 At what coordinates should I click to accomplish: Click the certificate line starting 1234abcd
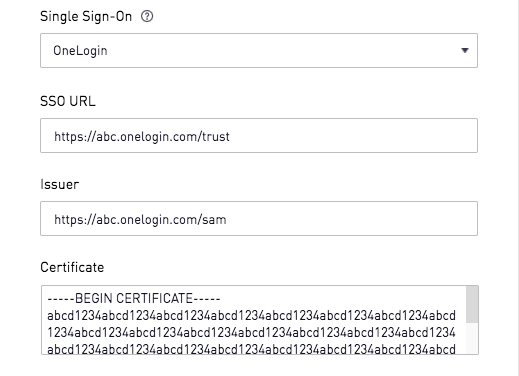[x=251, y=333]
